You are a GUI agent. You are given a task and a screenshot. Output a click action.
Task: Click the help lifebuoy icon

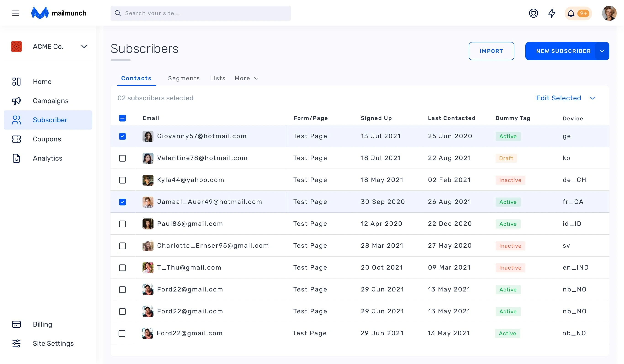[533, 13]
